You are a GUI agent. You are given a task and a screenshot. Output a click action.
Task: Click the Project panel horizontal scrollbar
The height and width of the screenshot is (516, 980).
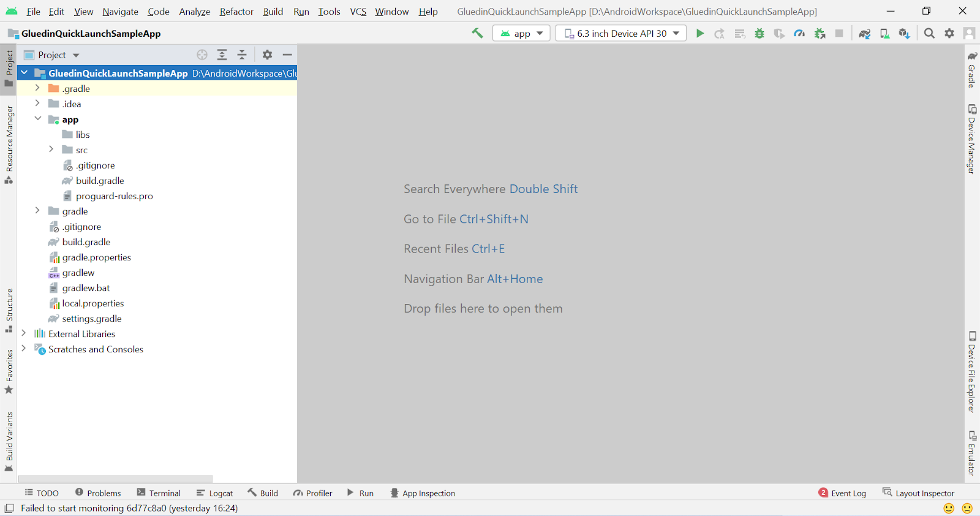pos(115,479)
